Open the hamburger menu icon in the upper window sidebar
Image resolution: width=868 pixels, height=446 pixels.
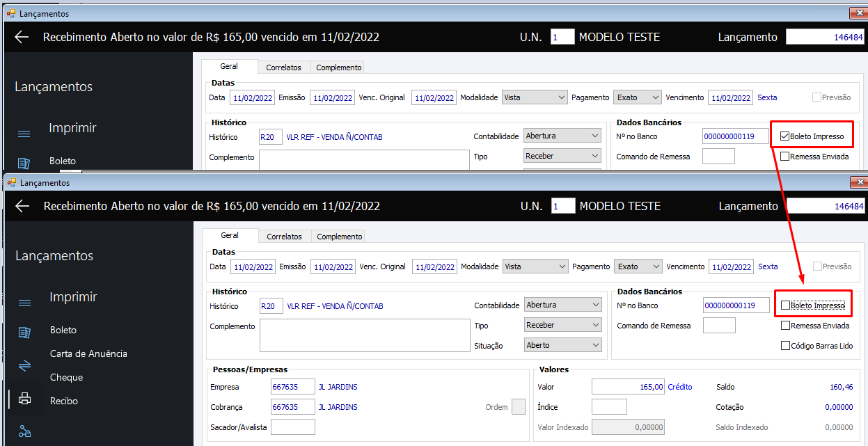pyautogui.click(x=24, y=134)
